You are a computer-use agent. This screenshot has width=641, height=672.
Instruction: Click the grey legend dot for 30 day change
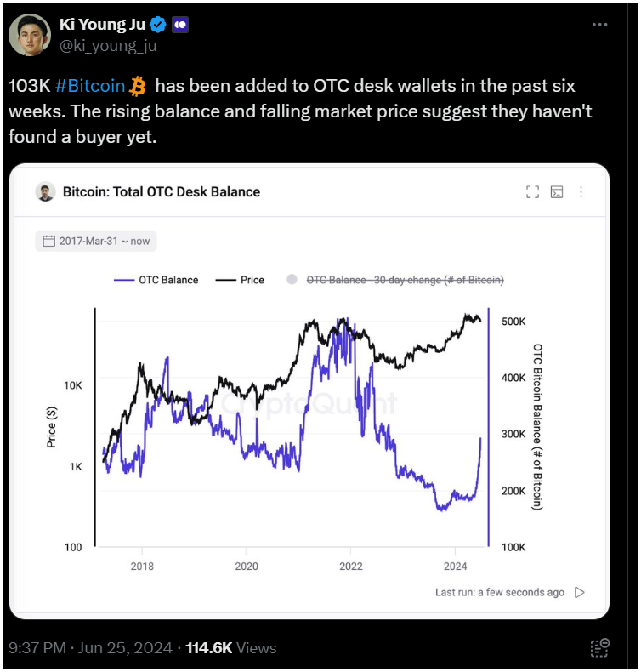click(x=292, y=279)
